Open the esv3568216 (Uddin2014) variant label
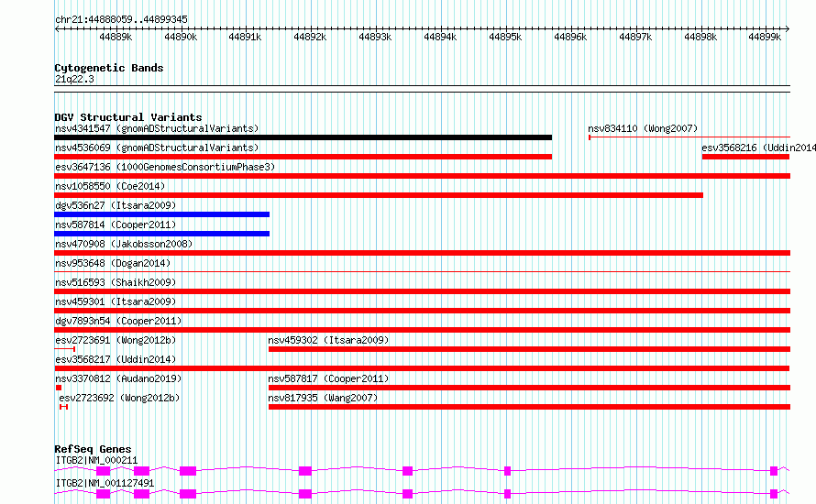This screenshot has height=504, width=816. click(x=759, y=148)
